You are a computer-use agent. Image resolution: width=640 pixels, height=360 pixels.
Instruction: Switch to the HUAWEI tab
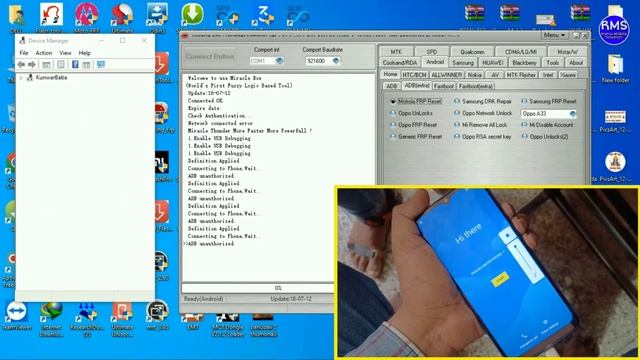click(493, 63)
